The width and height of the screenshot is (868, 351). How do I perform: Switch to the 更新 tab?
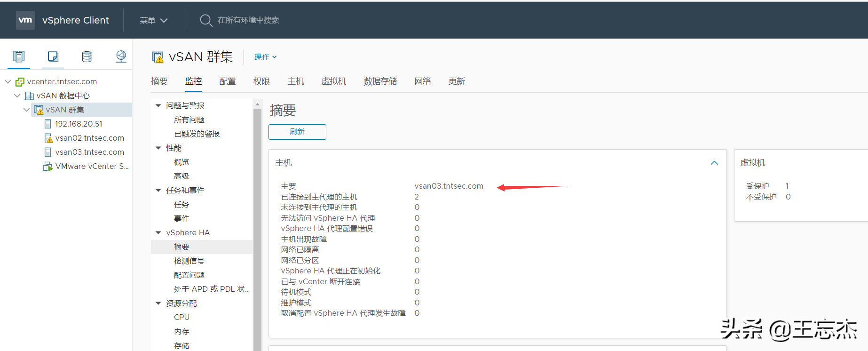(x=457, y=81)
